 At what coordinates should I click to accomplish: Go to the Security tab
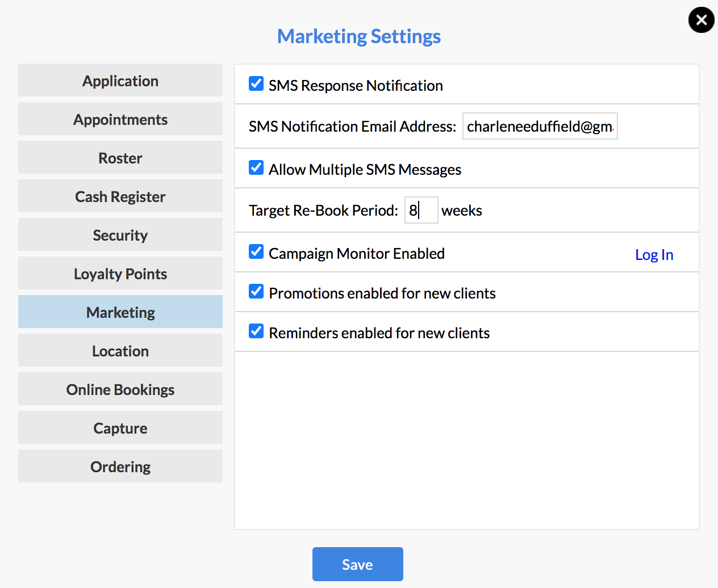click(x=120, y=235)
